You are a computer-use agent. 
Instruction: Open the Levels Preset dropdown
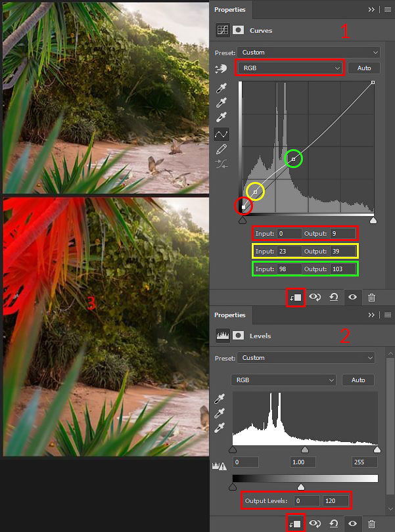tap(306, 357)
